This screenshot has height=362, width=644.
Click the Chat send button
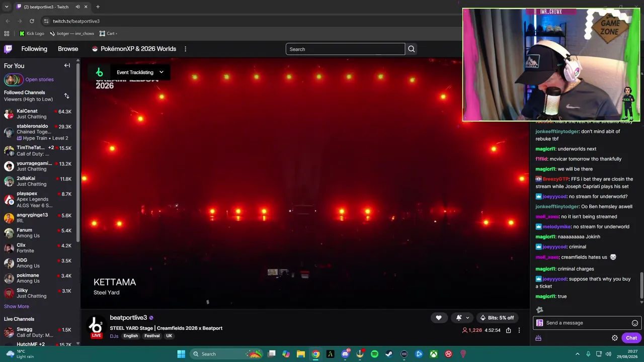pyautogui.click(x=631, y=338)
